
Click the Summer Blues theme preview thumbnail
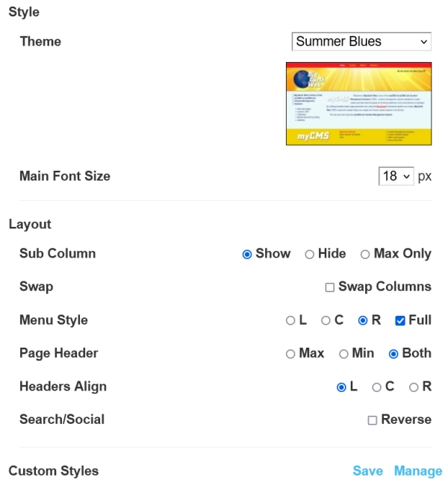(358, 103)
